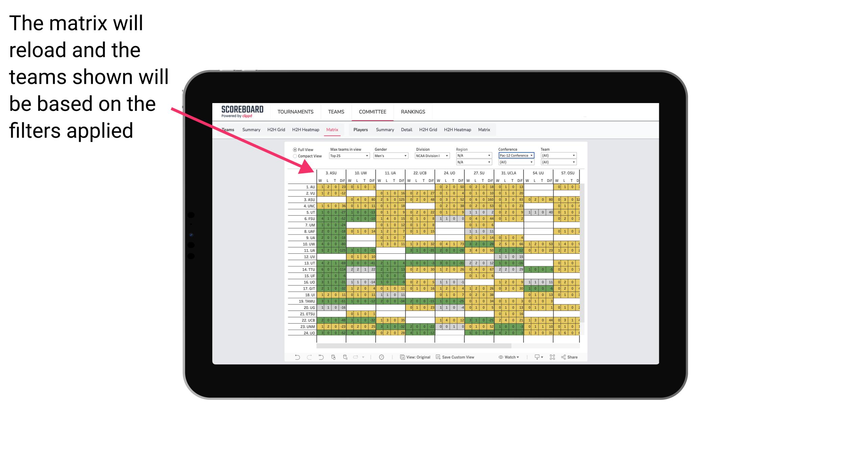The height and width of the screenshot is (467, 868).
Task: Click Save Custom View button
Action: pyautogui.click(x=465, y=359)
